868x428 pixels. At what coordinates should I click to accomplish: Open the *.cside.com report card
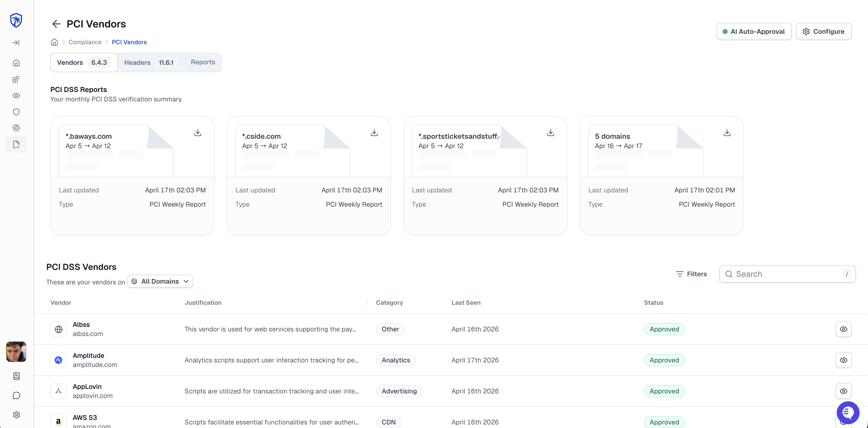309,176
